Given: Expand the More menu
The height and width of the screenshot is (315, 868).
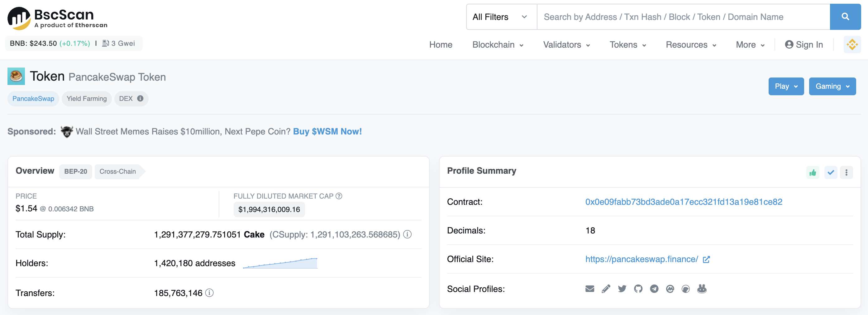Looking at the screenshot, I should pyautogui.click(x=750, y=45).
